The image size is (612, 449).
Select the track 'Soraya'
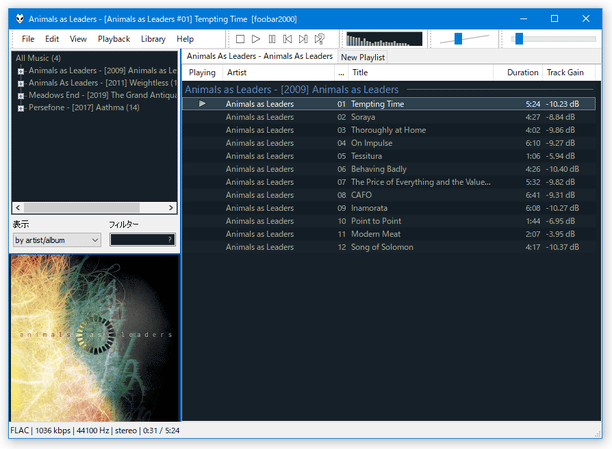point(389,117)
